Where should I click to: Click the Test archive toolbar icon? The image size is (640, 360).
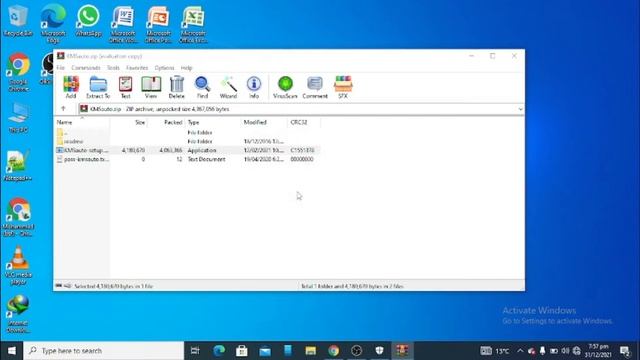tap(125, 87)
